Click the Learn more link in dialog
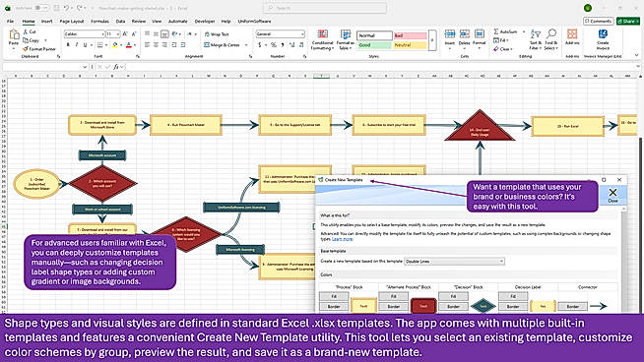The image size is (644, 362). coord(342,239)
